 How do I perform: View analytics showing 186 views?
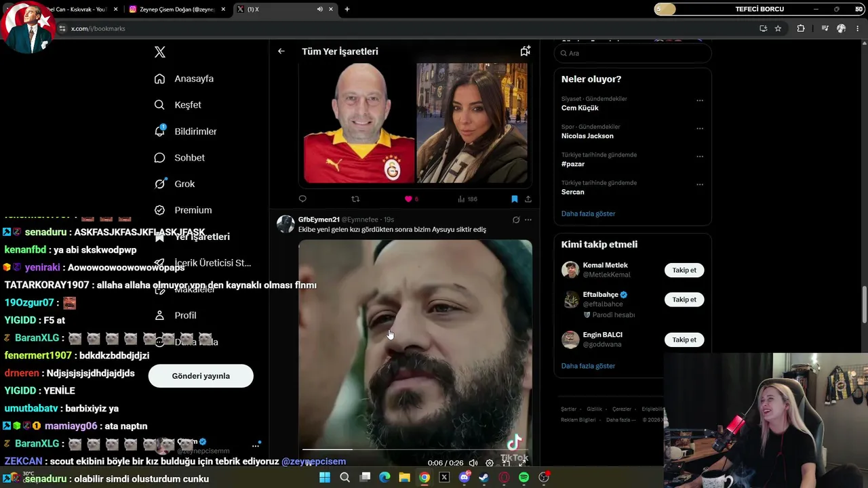pyautogui.click(x=467, y=199)
